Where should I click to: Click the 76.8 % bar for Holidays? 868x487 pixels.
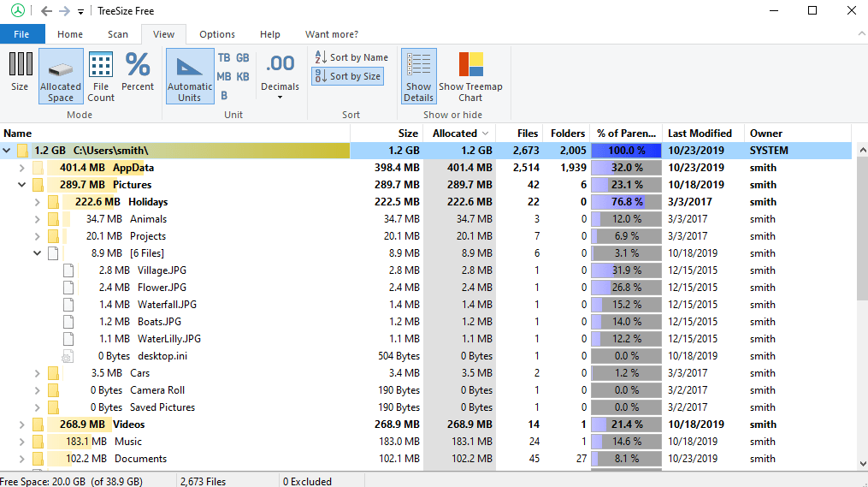point(626,202)
